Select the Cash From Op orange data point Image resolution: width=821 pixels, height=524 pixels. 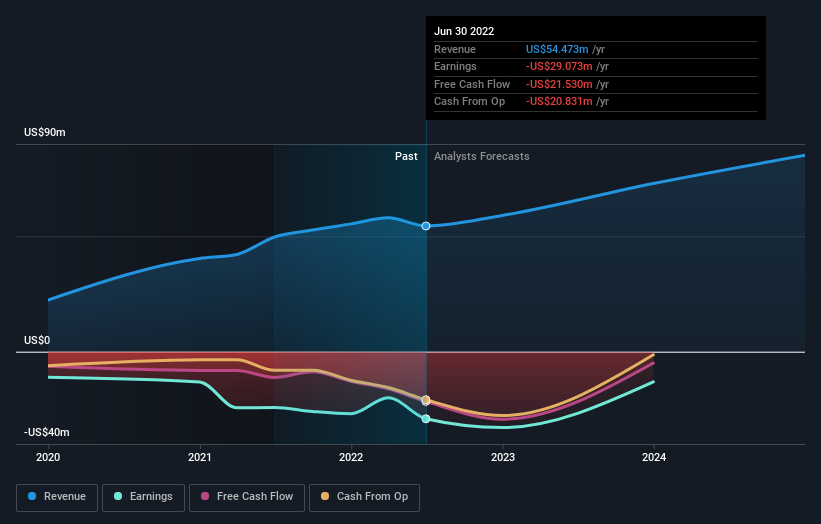pos(426,400)
